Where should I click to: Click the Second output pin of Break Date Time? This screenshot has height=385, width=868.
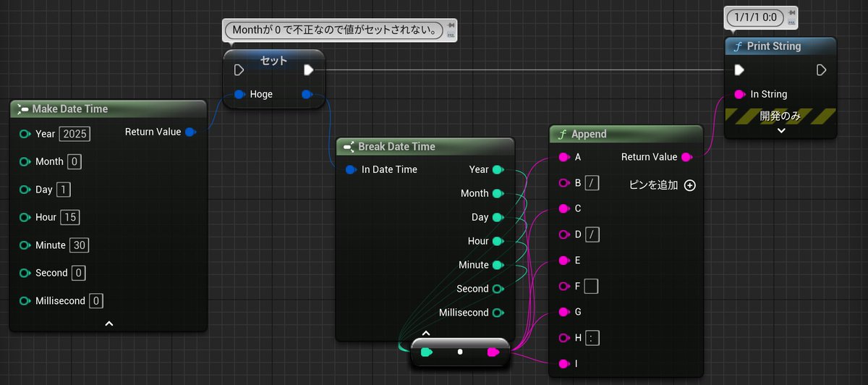point(498,289)
